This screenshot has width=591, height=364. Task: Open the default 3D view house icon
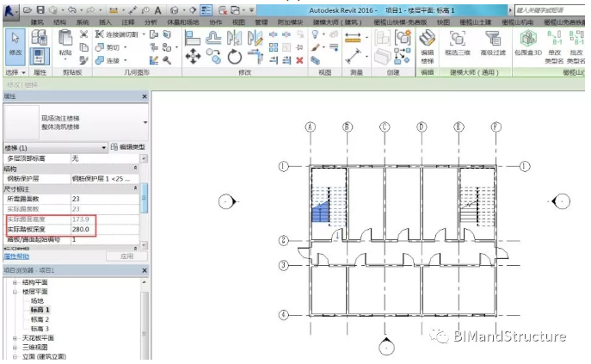[174, 10]
